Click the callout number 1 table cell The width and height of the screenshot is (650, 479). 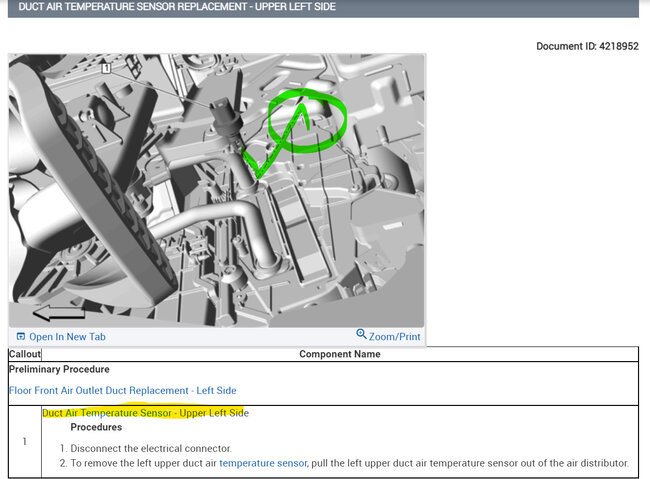click(x=25, y=441)
